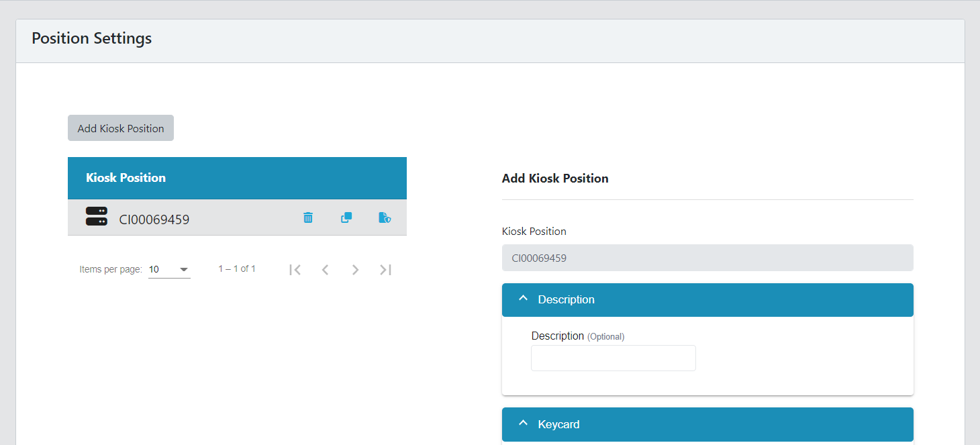Click the file shield icon in kiosk row

point(385,217)
